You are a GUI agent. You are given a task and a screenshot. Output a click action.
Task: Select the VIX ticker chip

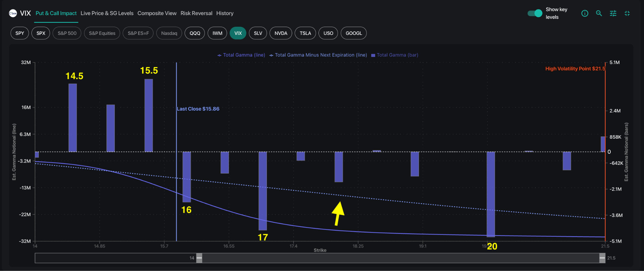pos(238,33)
